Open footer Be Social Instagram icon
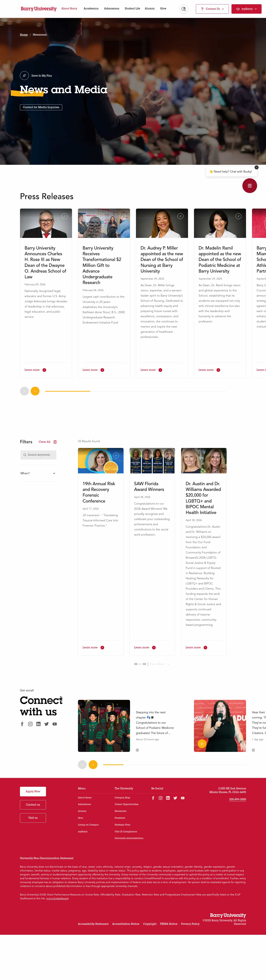266x980 pixels. (161, 798)
